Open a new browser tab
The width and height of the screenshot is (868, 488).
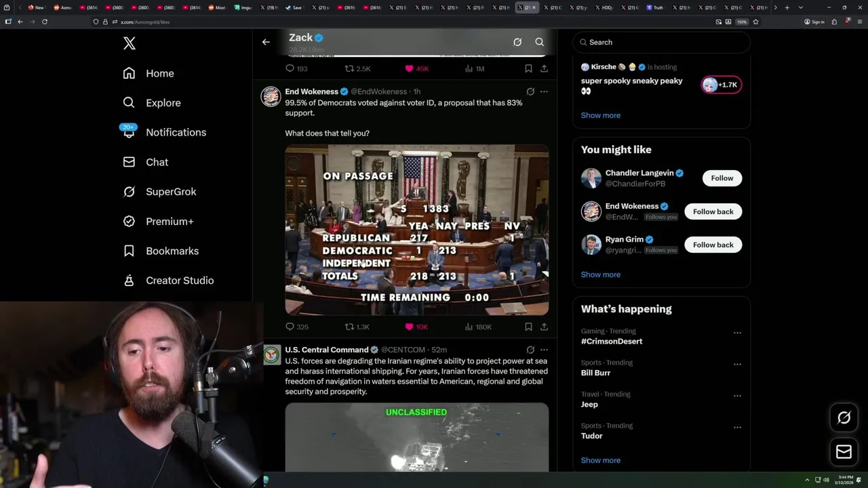pyautogui.click(x=787, y=7)
